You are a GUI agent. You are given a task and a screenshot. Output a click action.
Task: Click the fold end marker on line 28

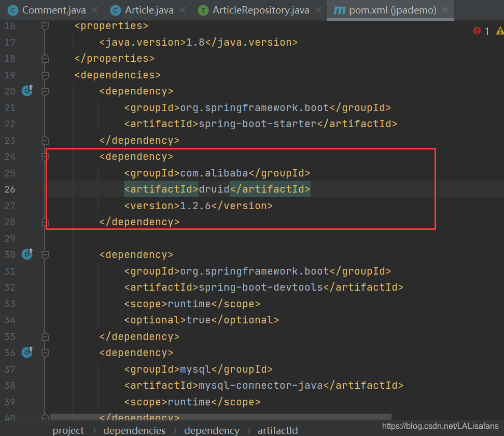click(x=45, y=222)
